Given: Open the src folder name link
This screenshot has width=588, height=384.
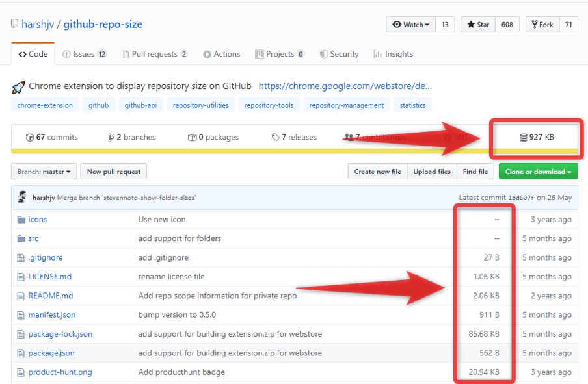Looking at the screenshot, I should [x=33, y=238].
